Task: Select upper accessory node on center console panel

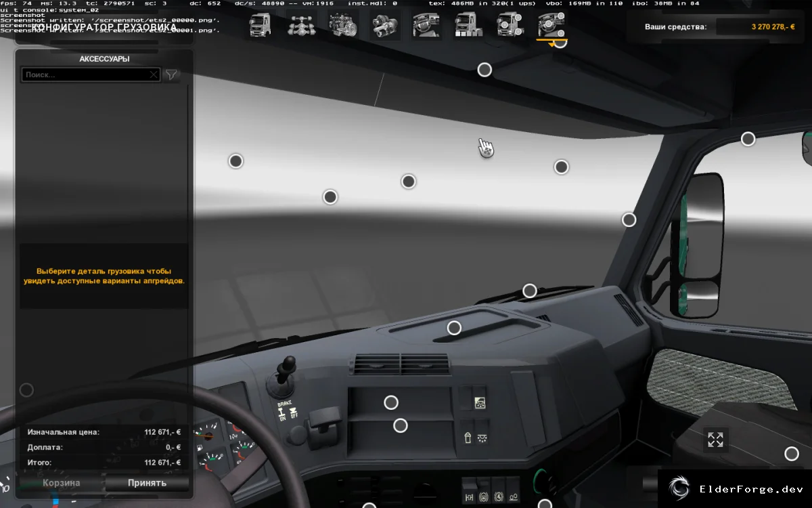Action: (x=391, y=402)
